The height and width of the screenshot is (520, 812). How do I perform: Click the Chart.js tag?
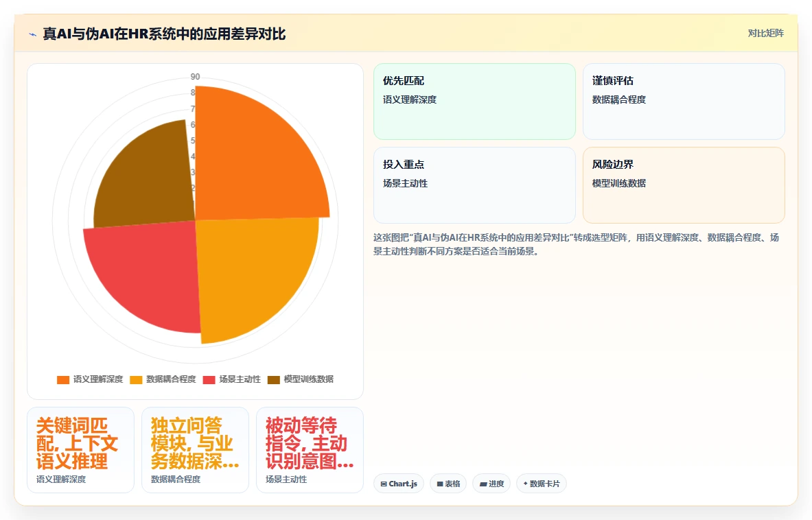coord(399,484)
